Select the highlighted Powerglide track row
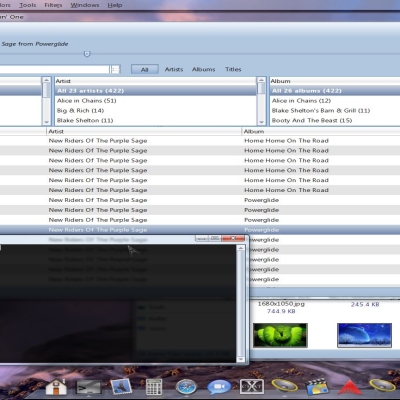Screen dimensions: 400x400 [200, 230]
